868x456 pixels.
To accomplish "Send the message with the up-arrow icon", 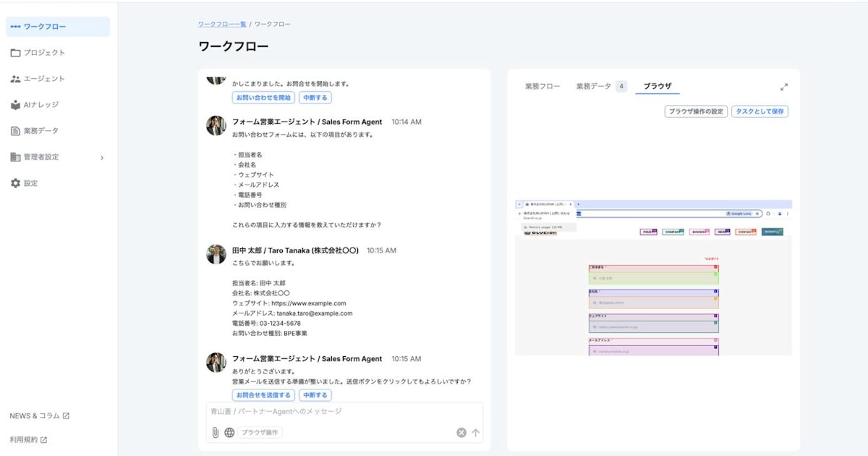I will coord(475,432).
